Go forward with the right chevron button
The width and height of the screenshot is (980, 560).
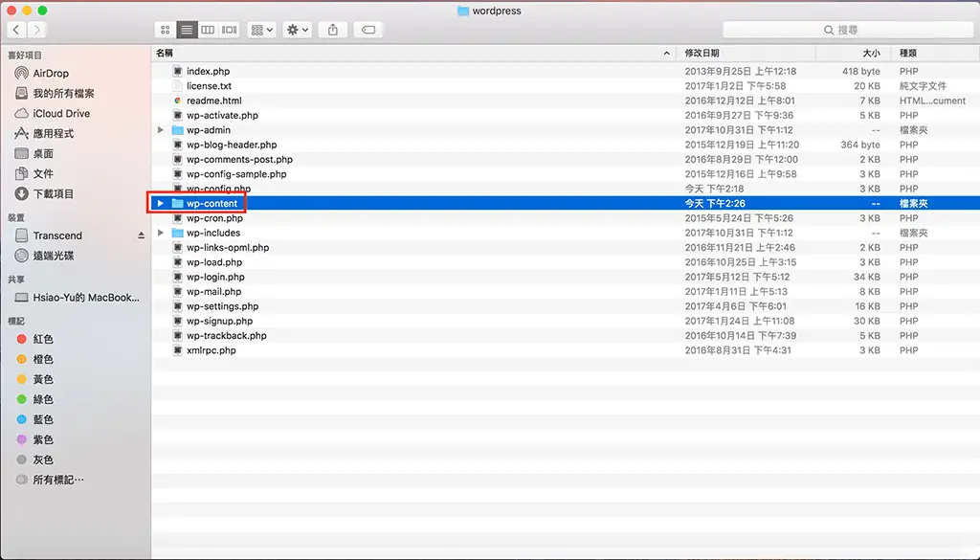pyautogui.click(x=37, y=30)
